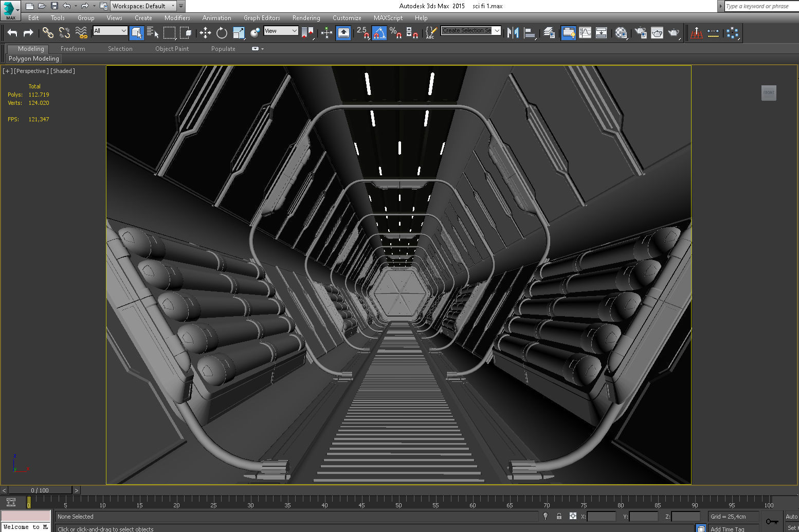
Task: Open the Edit menu
Action: (33, 18)
